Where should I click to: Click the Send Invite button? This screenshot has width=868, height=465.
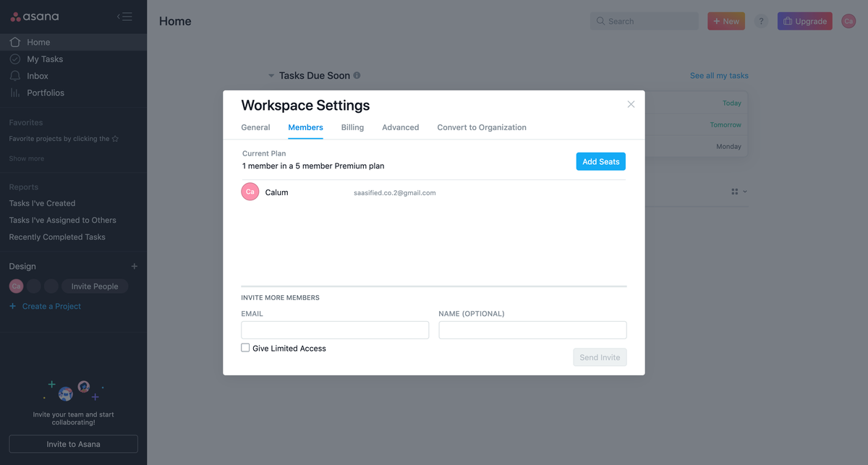pos(600,357)
